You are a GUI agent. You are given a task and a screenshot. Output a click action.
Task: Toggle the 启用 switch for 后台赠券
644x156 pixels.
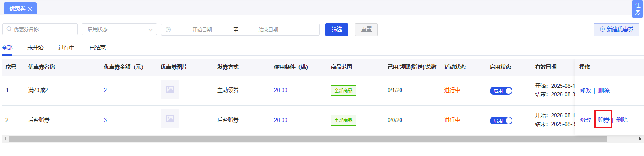click(x=501, y=120)
